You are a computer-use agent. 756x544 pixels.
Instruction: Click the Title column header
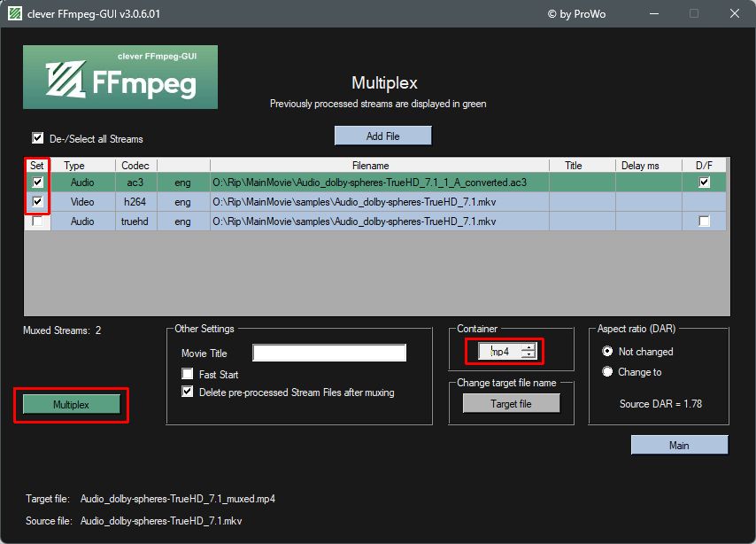coord(582,165)
